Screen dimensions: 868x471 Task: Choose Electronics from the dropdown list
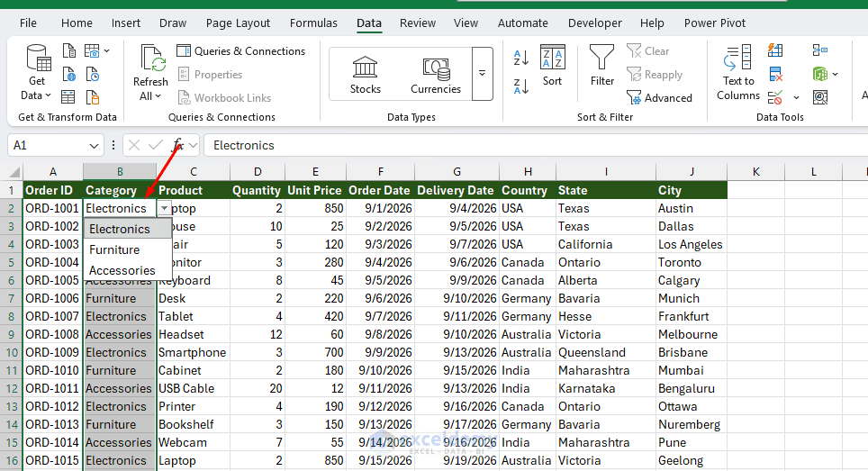[x=127, y=229]
